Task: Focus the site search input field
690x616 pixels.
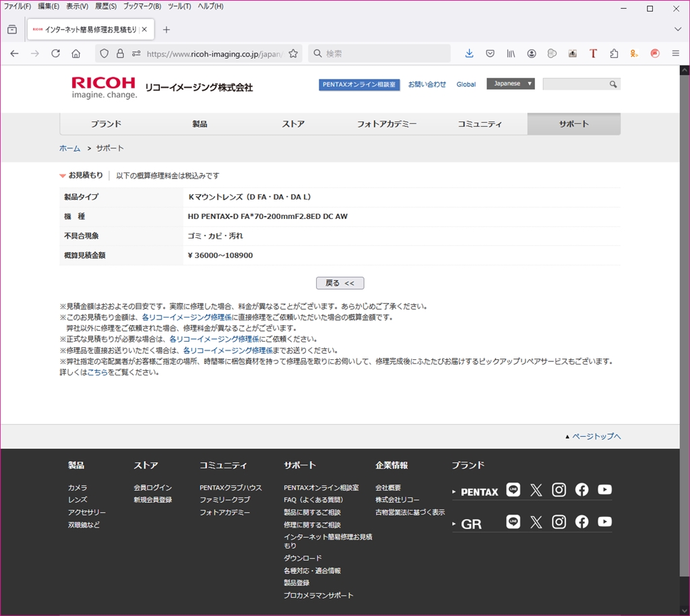Action: [575, 84]
